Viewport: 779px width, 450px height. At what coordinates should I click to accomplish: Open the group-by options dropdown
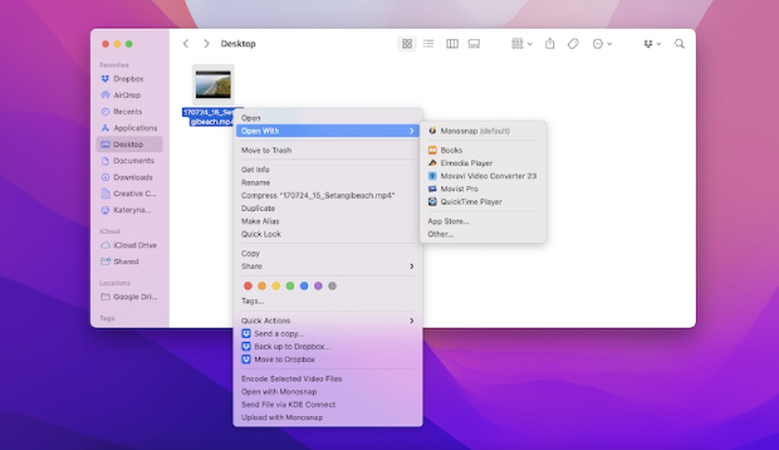(x=521, y=44)
